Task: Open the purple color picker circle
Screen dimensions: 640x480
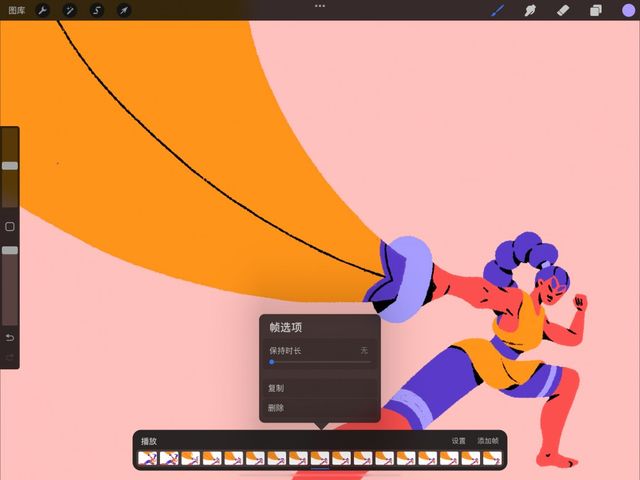Action: click(628, 10)
